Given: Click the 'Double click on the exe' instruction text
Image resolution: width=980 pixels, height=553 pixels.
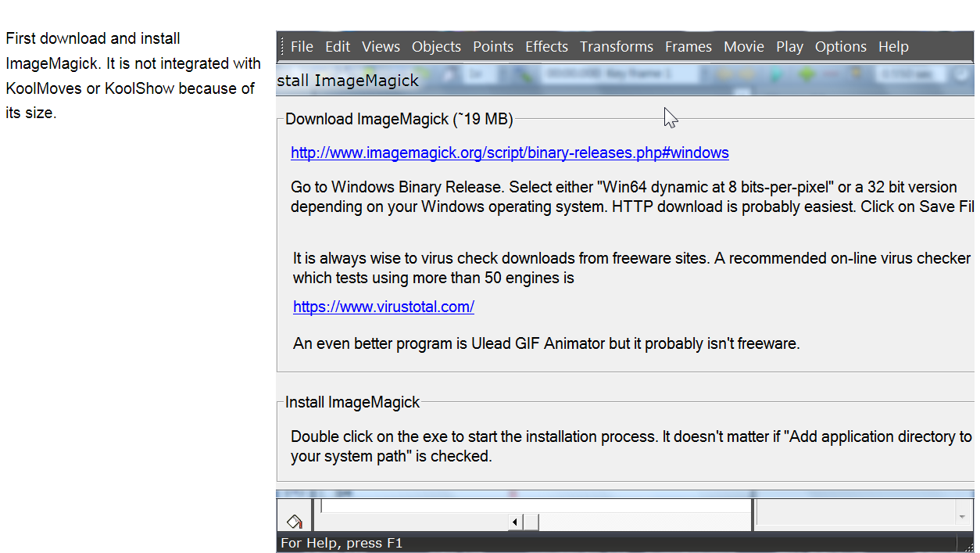Looking at the screenshot, I should [632, 447].
